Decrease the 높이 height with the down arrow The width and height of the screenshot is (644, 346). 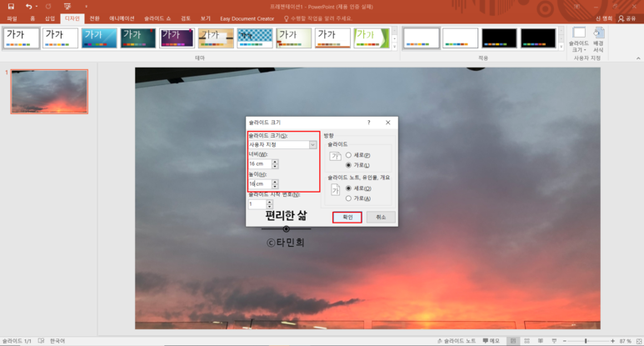click(275, 186)
